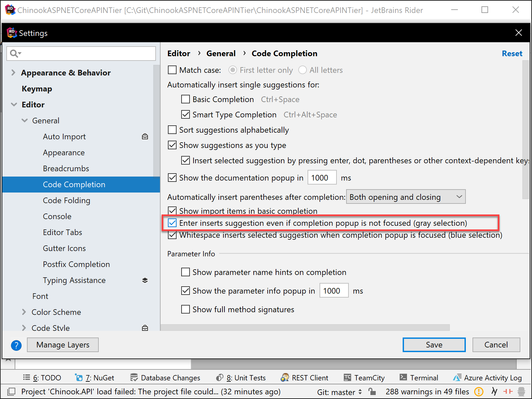This screenshot has width=532, height=399.
Task: Collapse the Editor node arrow
Action: (14, 104)
